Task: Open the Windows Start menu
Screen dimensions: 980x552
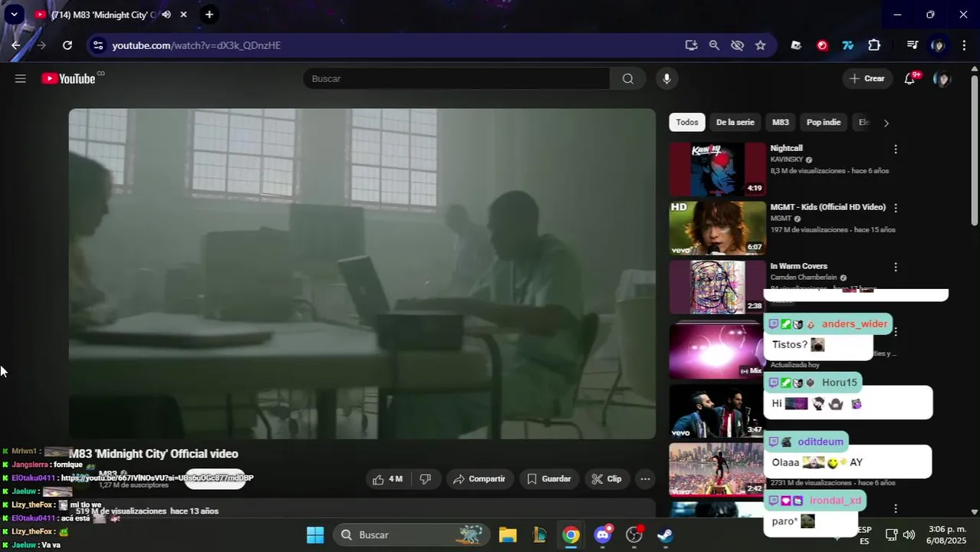Action: (315, 535)
